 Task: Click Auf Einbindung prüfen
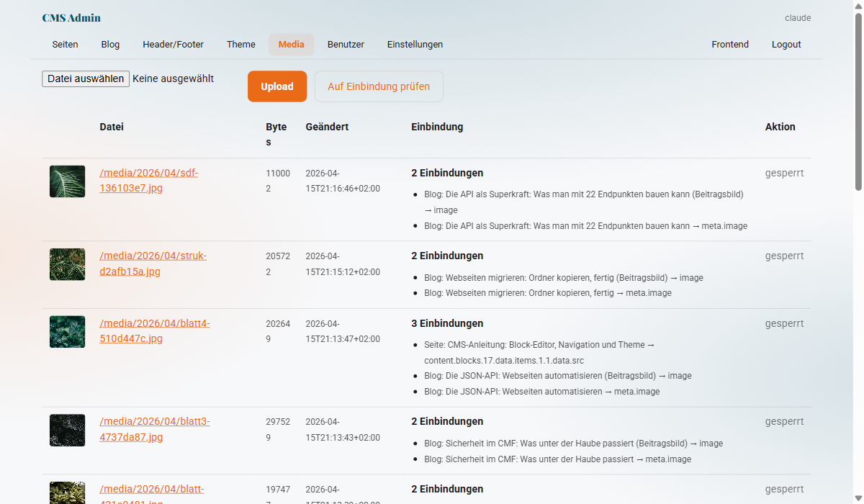point(379,86)
